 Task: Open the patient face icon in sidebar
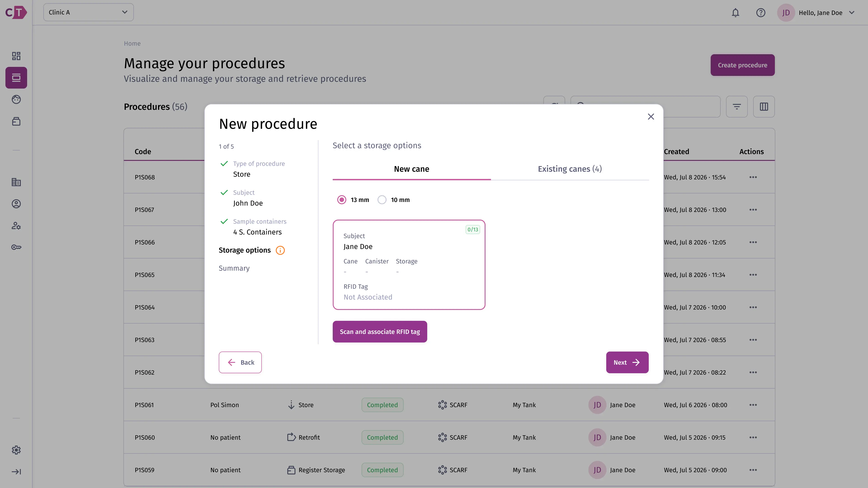[x=16, y=99]
